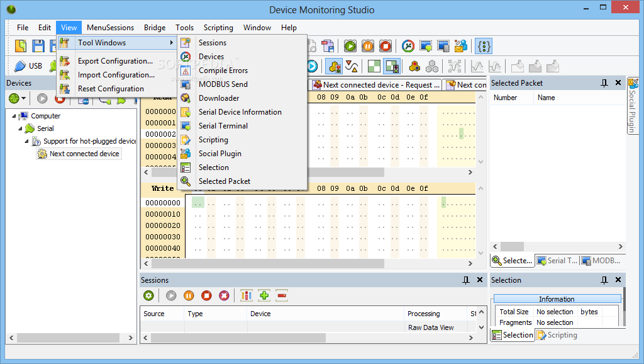644x364 pixels.
Task: Close the Selected Packet panel
Action: (x=618, y=83)
